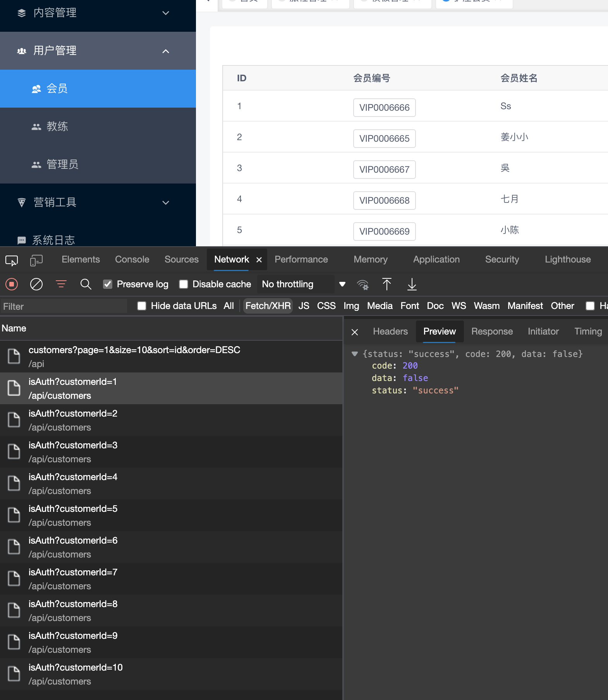Stop recording network log
Screen dimensions: 608x700
click(12, 285)
